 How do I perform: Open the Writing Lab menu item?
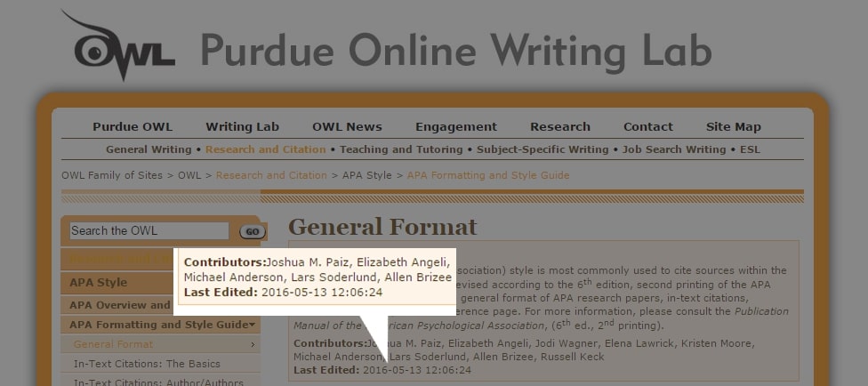(x=243, y=127)
